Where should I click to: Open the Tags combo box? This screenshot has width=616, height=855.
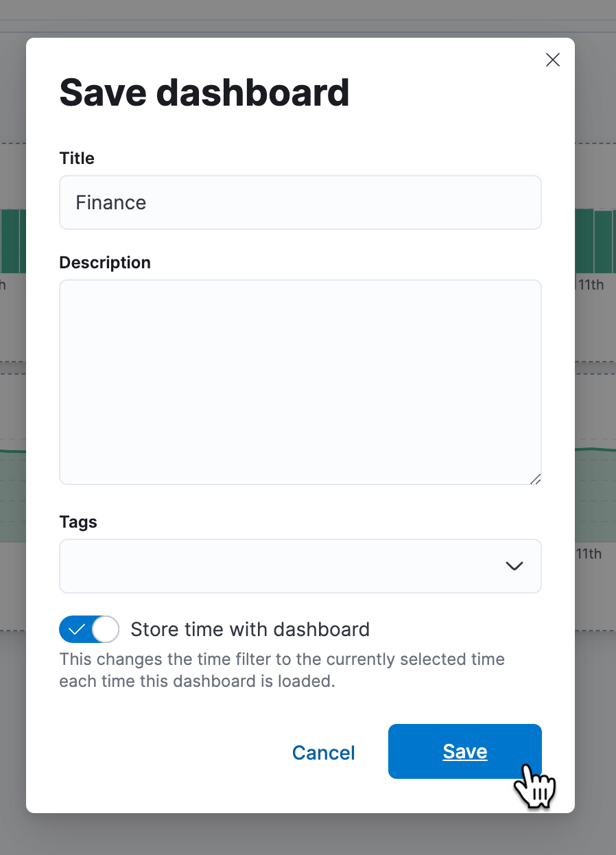click(281, 566)
